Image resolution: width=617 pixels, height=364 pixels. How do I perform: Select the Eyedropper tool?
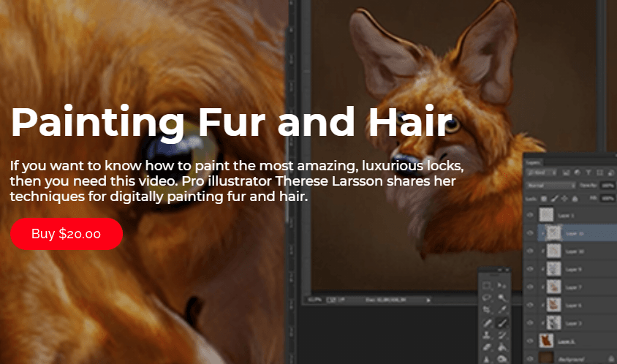(501, 310)
